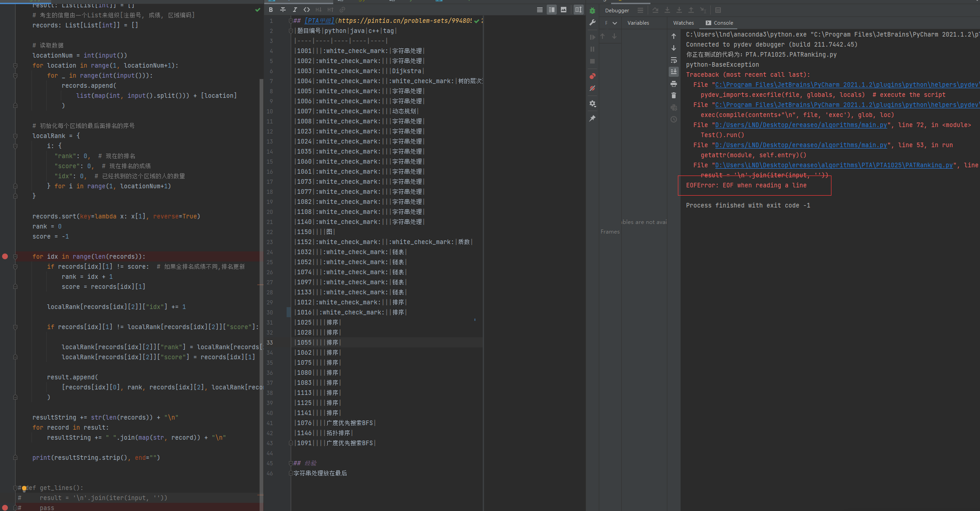
Task: Click the strikethrough formatting icon
Action: (x=283, y=10)
